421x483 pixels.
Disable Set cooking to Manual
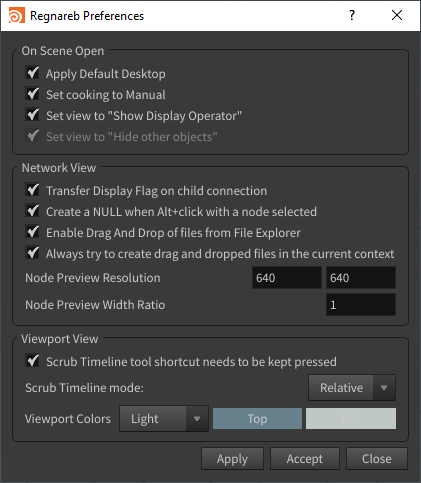pos(33,94)
